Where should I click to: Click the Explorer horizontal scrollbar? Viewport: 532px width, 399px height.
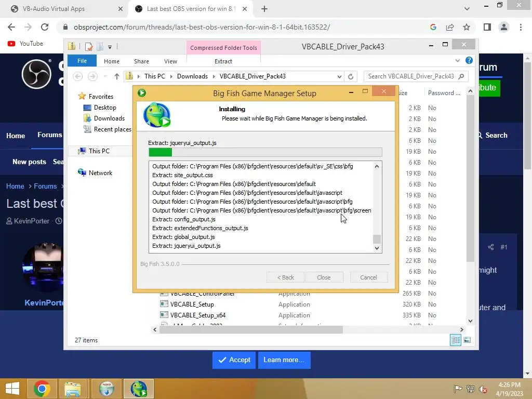coord(251,329)
